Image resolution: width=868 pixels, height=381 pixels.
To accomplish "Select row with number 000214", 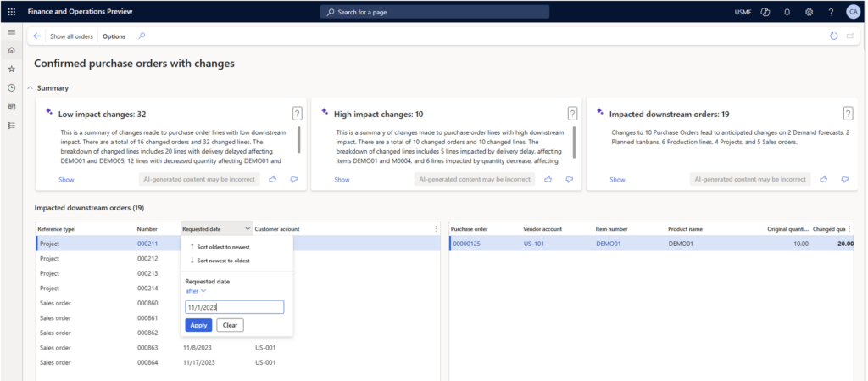I will point(238,289).
